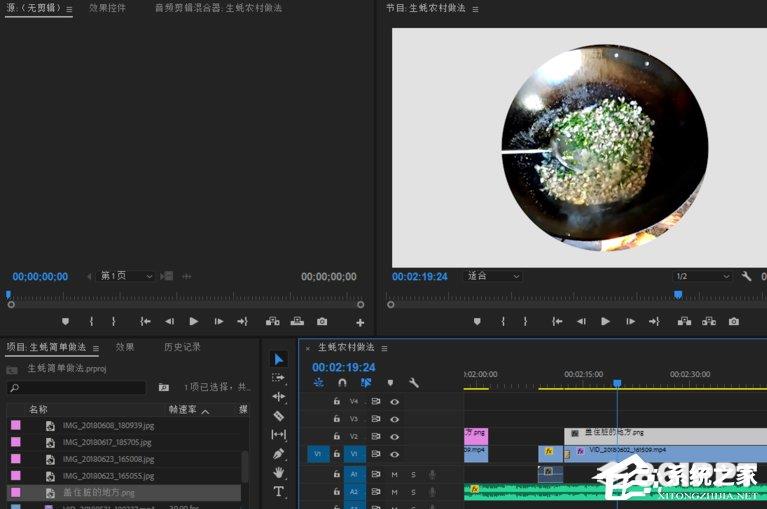Hide V1 track output eye
The width and height of the screenshot is (767, 509).
394,454
